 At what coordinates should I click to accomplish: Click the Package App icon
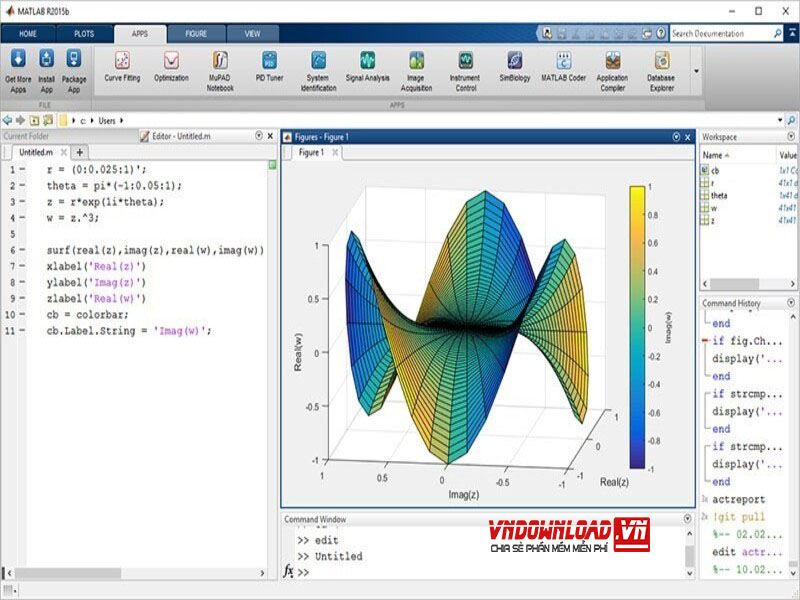[74, 71]
